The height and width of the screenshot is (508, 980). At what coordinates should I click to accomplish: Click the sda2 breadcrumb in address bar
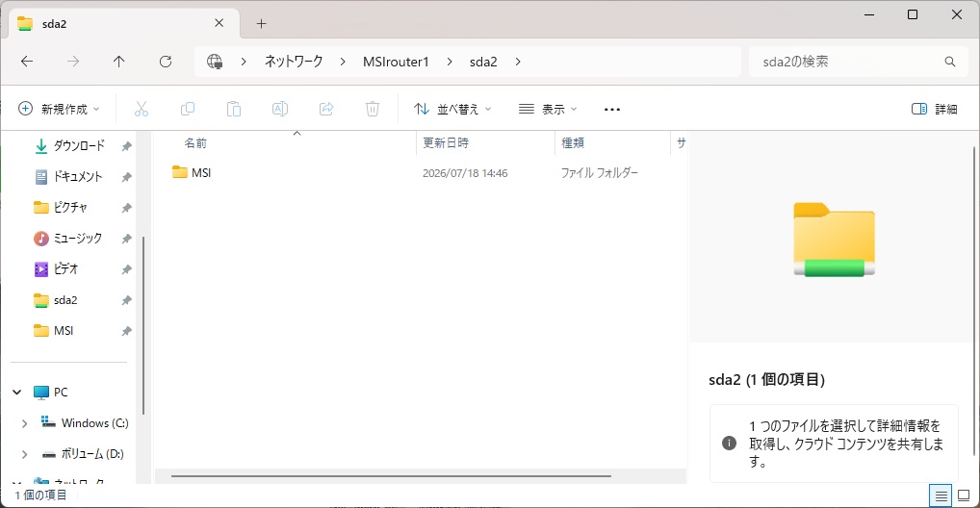(x=483, y=62)
